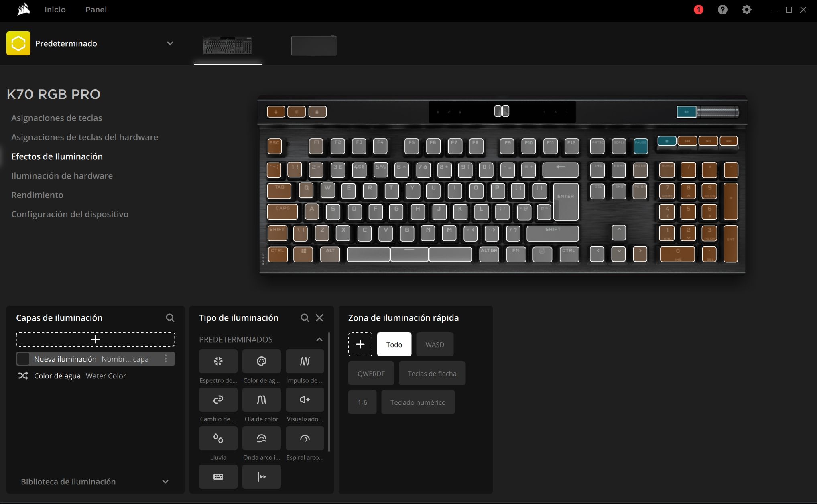
Task: Click the media previous track key
Action: tap(687, 141)
